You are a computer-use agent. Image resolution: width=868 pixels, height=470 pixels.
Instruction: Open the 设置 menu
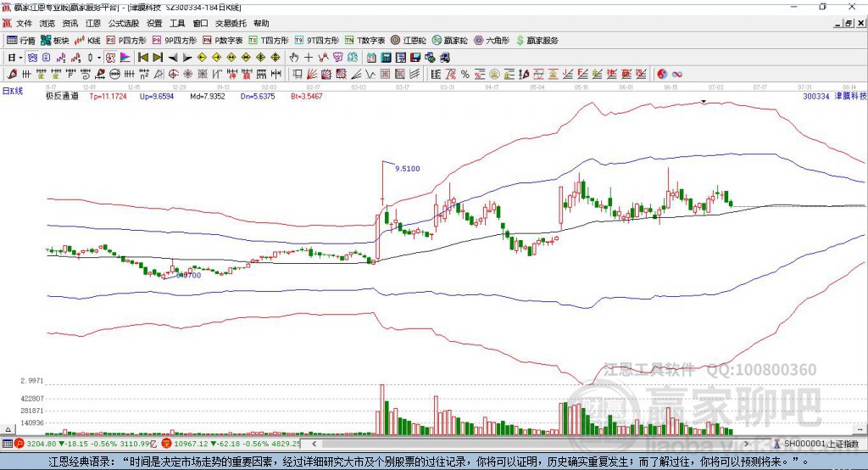pyautogui.click(x=154, y=23)
